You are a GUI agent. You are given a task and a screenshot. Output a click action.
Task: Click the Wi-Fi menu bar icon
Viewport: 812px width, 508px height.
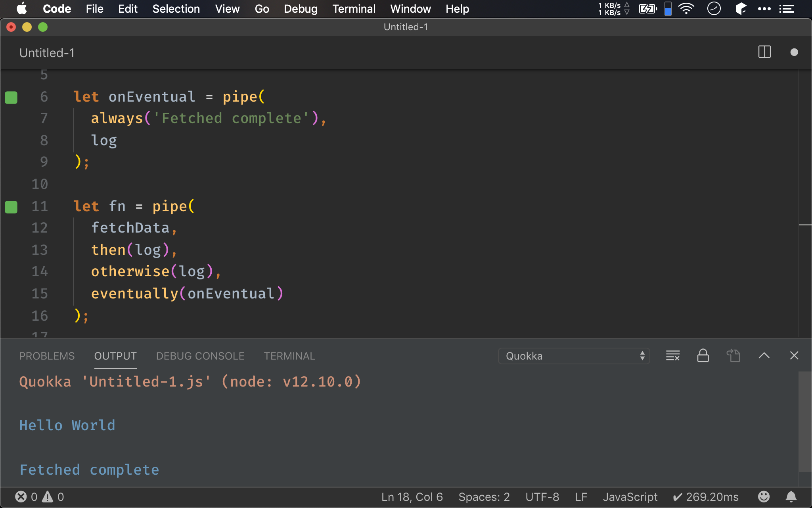(686, 9)
